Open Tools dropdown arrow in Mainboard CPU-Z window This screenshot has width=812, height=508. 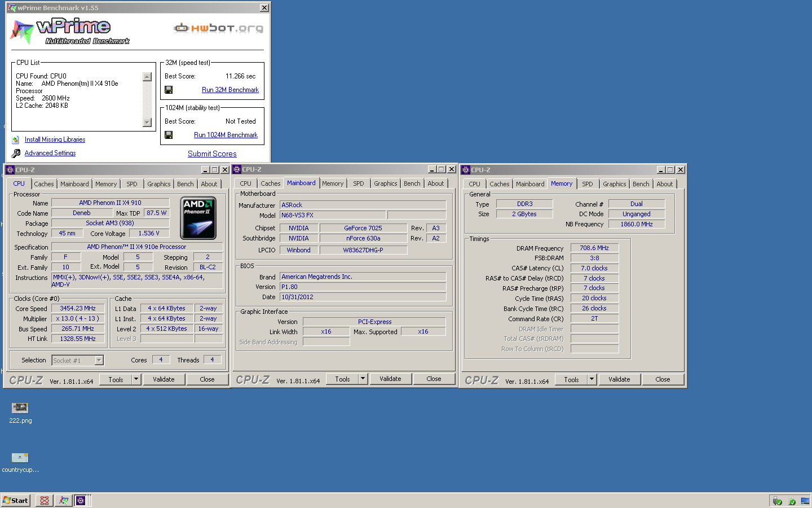(363, 379)
